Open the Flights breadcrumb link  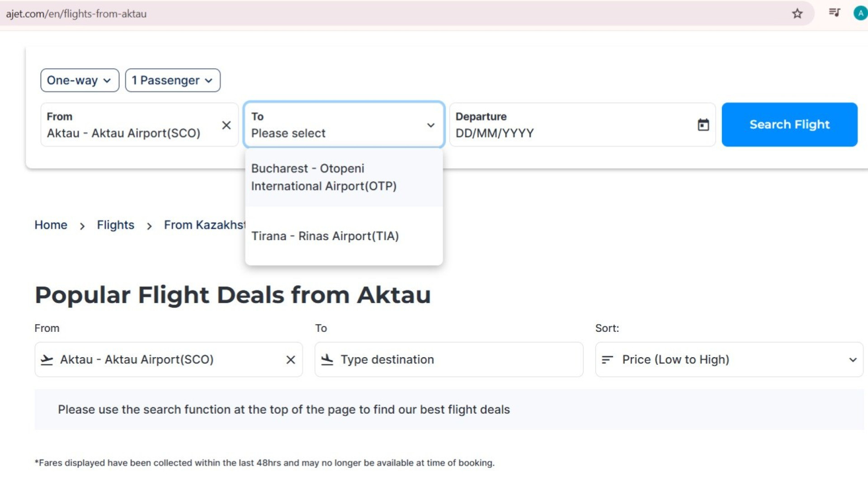tap(115, 225)
